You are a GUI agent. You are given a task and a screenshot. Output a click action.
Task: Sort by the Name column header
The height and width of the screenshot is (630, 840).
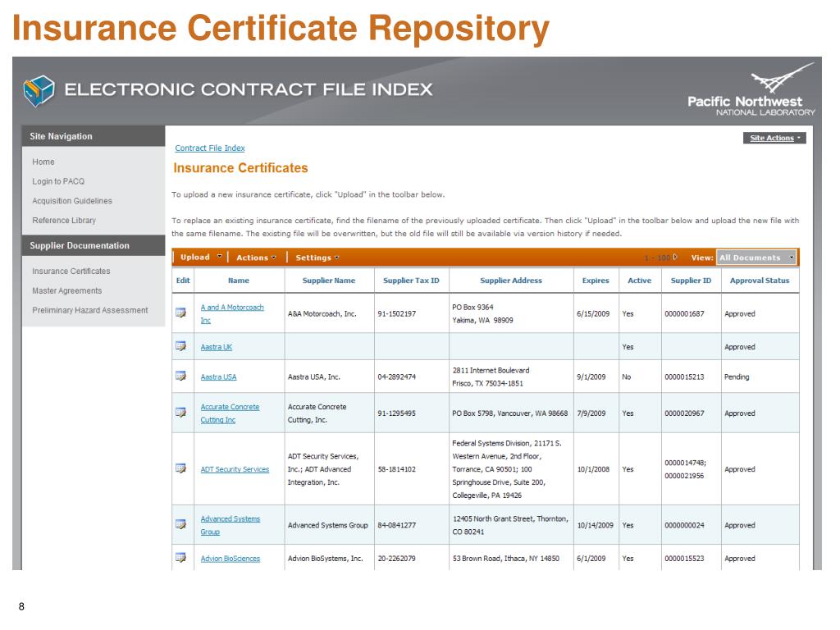(x=239, y=281)
